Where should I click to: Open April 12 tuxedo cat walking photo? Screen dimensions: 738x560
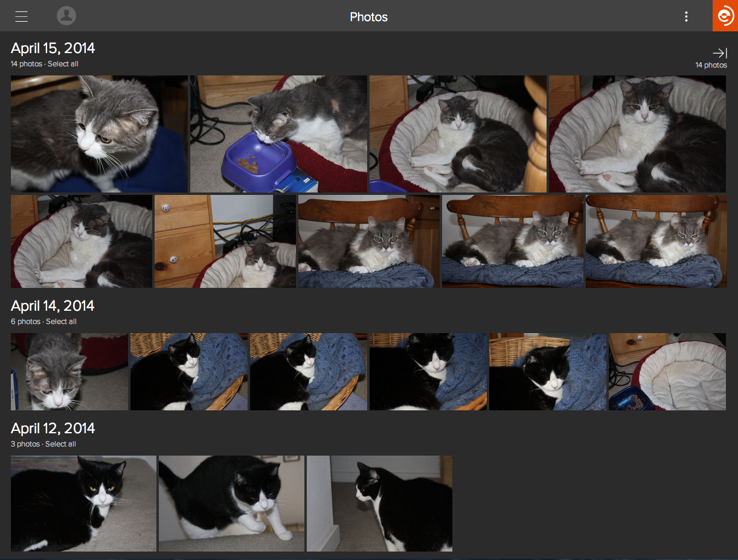click(x=231, y=503)
